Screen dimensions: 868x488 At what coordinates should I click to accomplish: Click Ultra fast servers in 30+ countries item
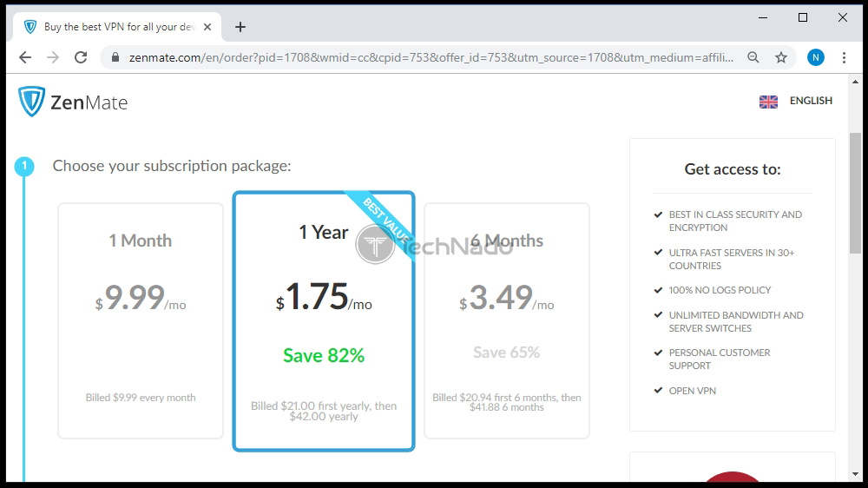[x=731, y=260]
